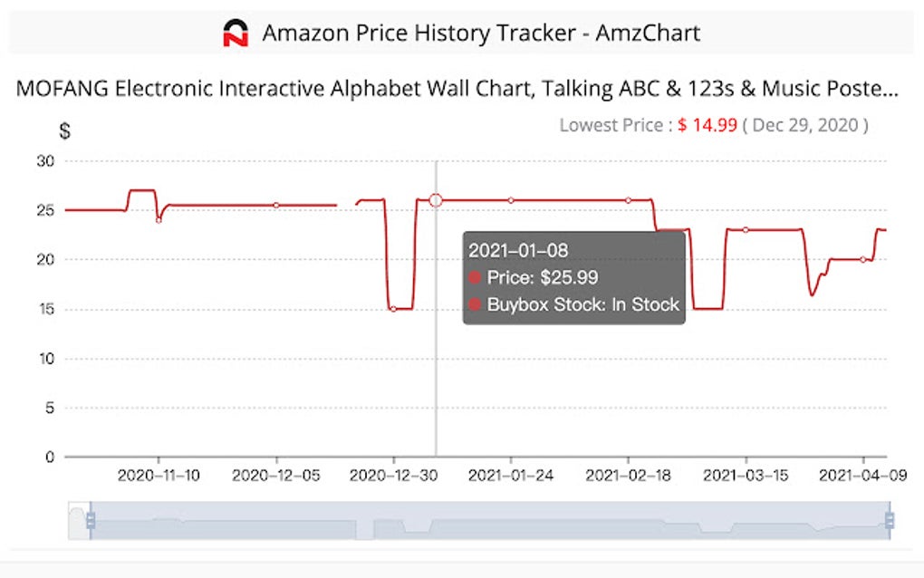Click the AmzChart logo icon

click(236, 34)
